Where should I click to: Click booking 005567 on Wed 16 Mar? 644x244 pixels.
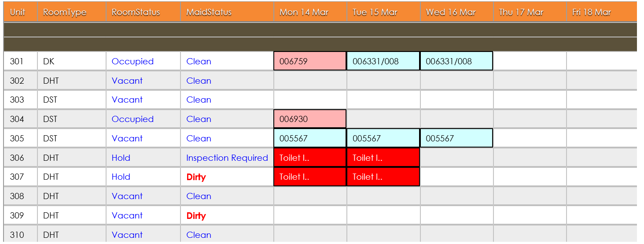pos(456,138)
